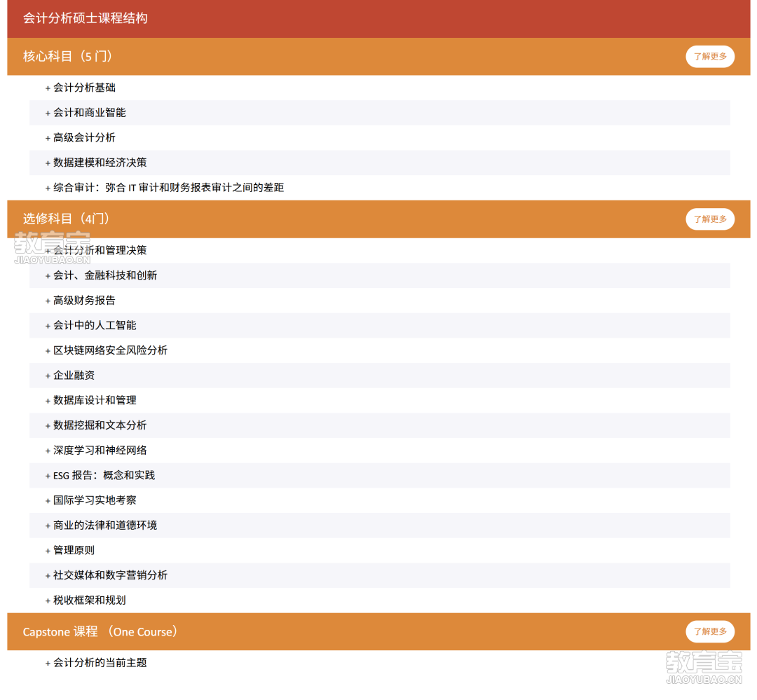Expand the 高级财务报告 course row

[379, 301]
